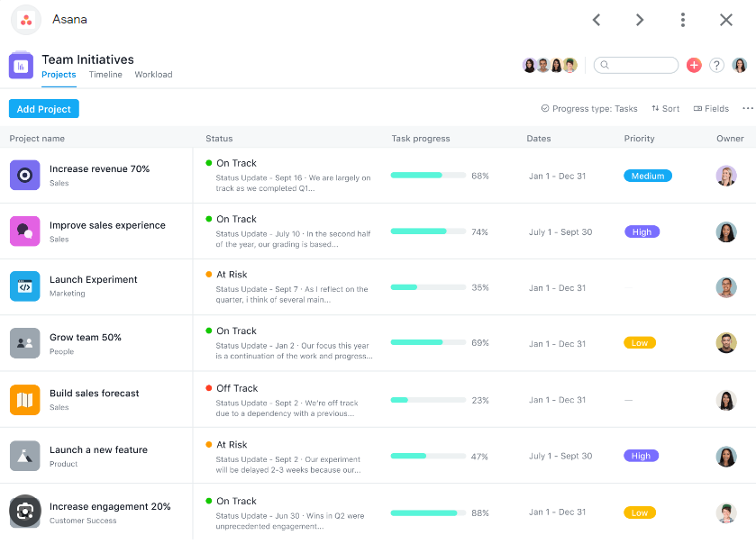756x544 pixels.
Task: Click owner avatar for Increase engagement 20%
Action: coord(725,512)
